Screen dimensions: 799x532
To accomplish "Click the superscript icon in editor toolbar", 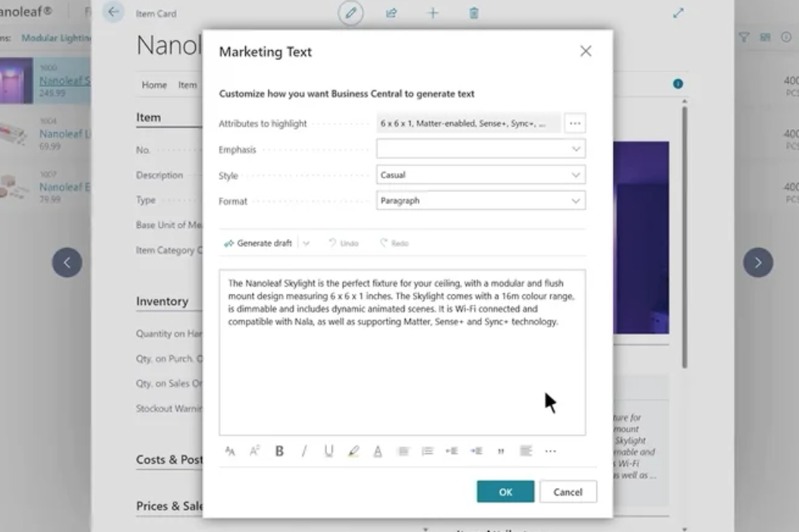I will [x=254, y=451].
